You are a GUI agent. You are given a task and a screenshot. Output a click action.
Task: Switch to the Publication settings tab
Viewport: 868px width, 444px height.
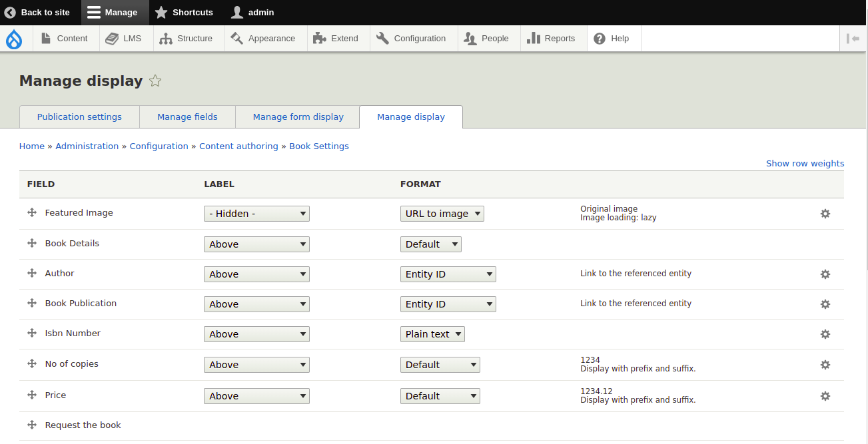coord(79,116)
